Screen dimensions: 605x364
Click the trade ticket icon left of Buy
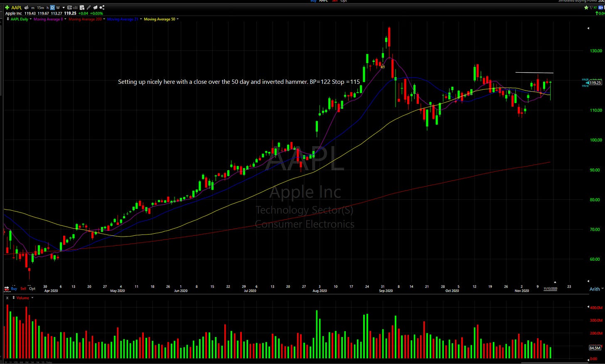coord(7,288)
